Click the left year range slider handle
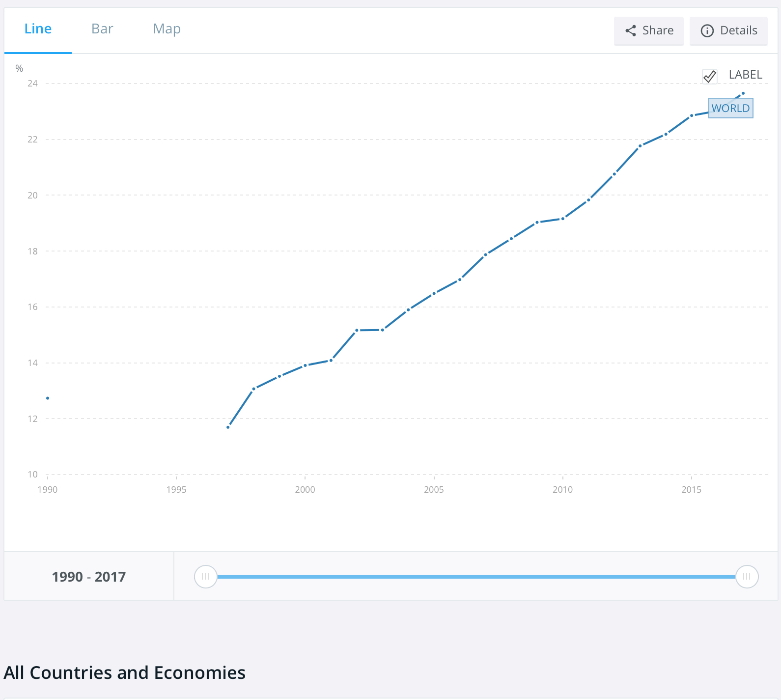Viewport: 781px width, 700px height. [x=205, y=576]
